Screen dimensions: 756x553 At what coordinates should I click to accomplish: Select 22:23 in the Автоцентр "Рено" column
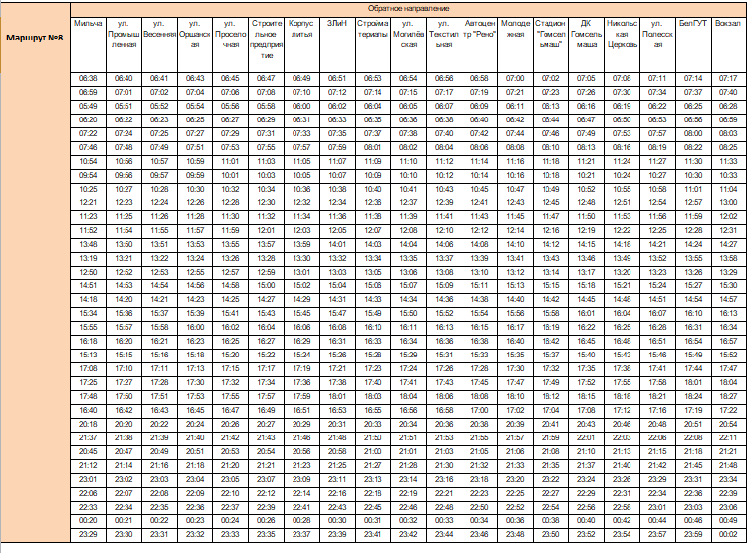479,494
